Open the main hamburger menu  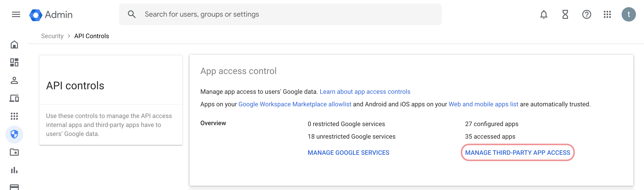pos(16,15)
